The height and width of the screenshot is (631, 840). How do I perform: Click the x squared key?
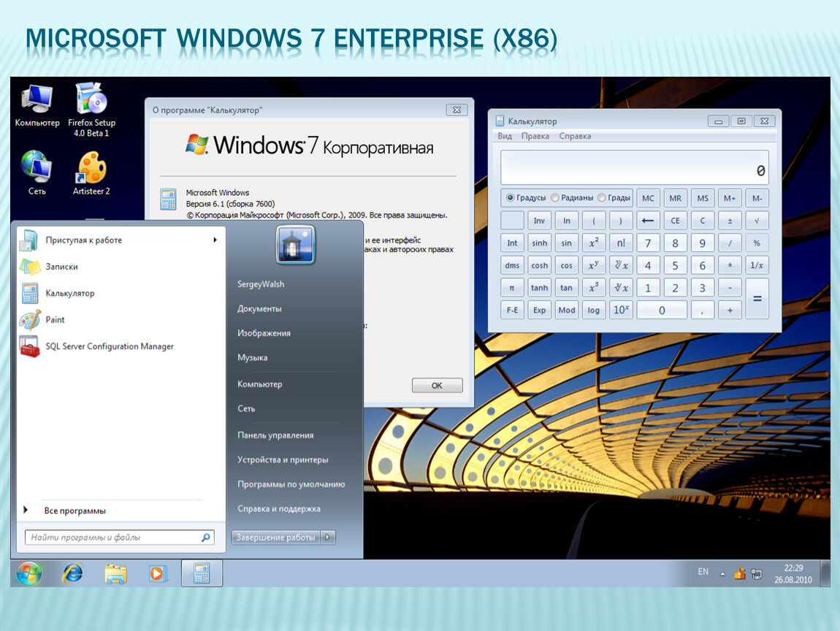(594, 242)
